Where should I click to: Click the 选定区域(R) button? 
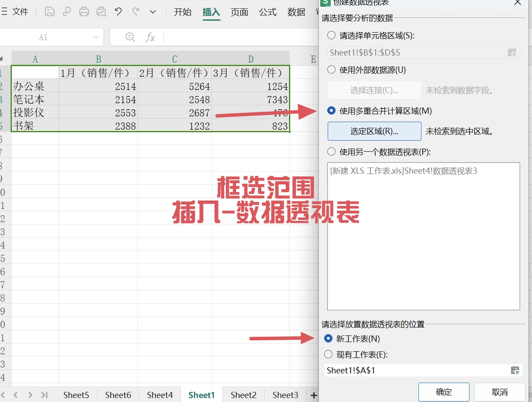coord(374,131)
